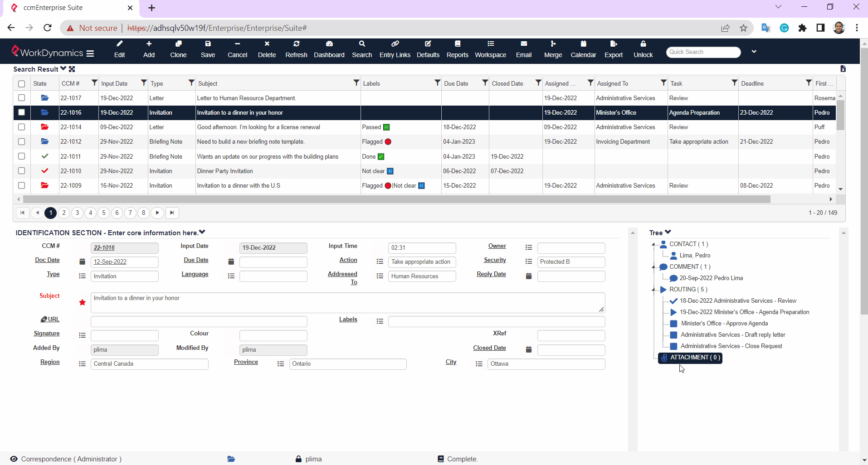
Task: Select ATTACHMENT ( 0 ) tree node
Action: coord(690,358)
